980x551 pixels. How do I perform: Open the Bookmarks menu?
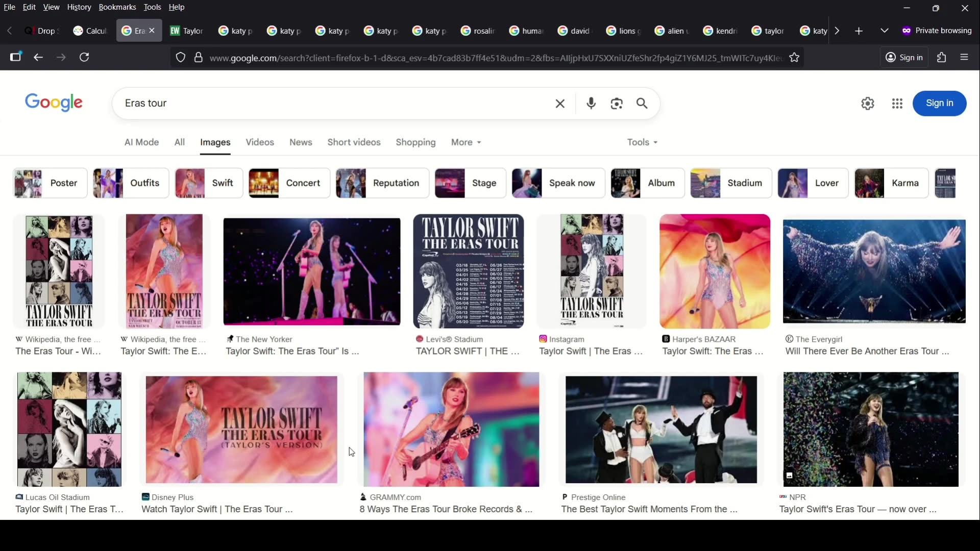coord(117,7)
